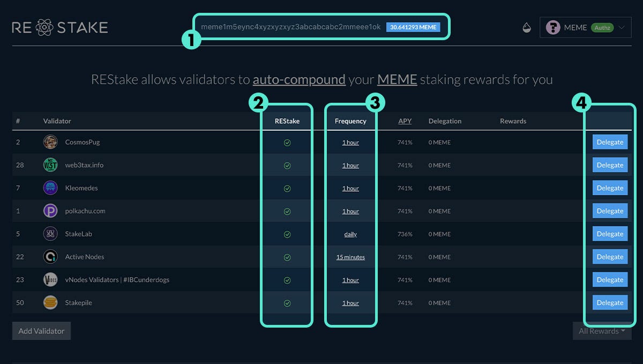Select the CosmosPug validator name
The width and height of the screenshot is (643, 364).
pyautogui.click(x=83, y=142)
